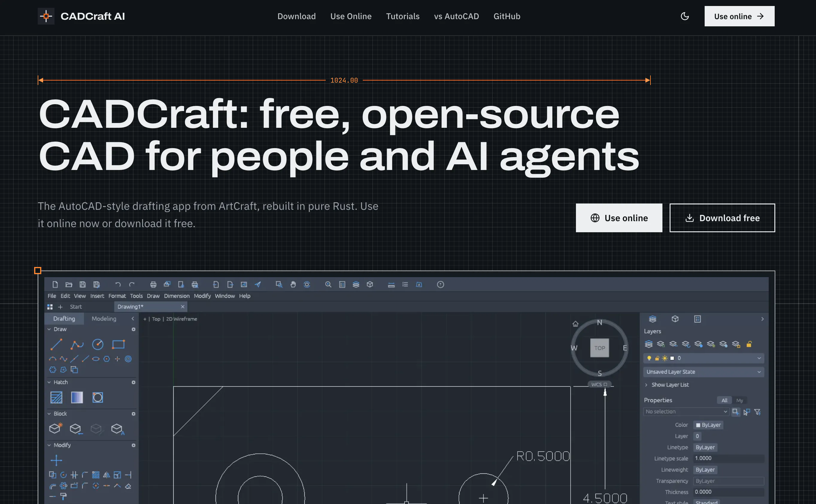This screenshot has height=504, width=816.
Task: Click the Pan hand tool icon
Action: click(x=293, y=284)
